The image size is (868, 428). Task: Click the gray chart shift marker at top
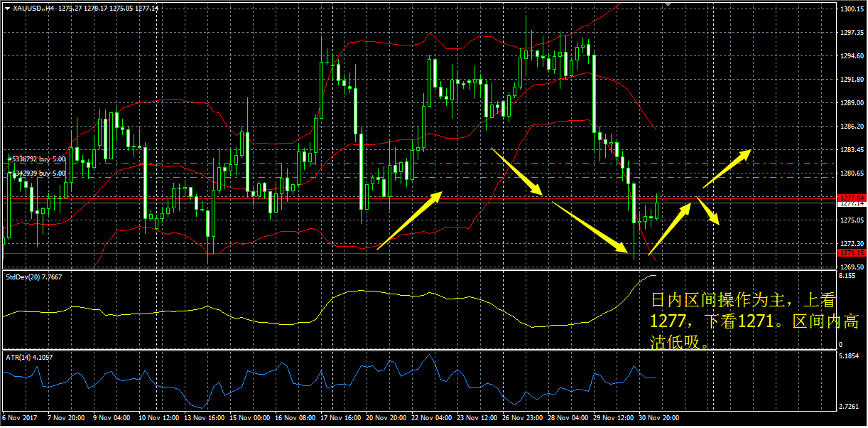tap(667, 4)
